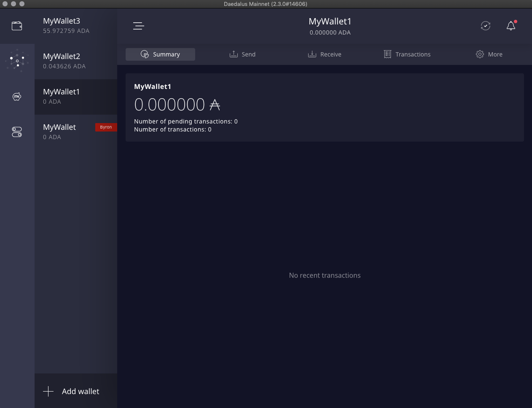Select the Byron wallet MyWallet

76,132
